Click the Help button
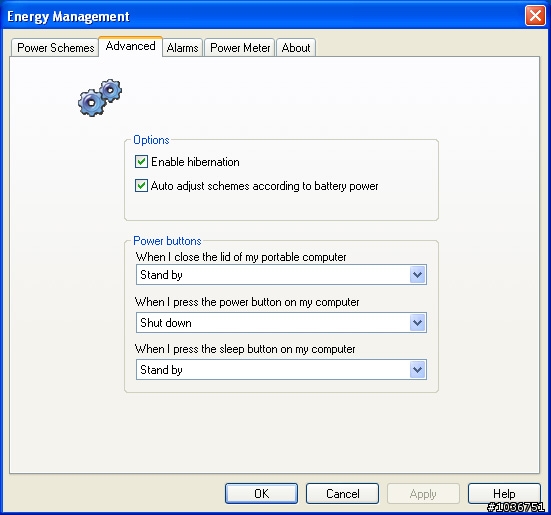This screenshot has width=551, height=515. coord(504,494)
